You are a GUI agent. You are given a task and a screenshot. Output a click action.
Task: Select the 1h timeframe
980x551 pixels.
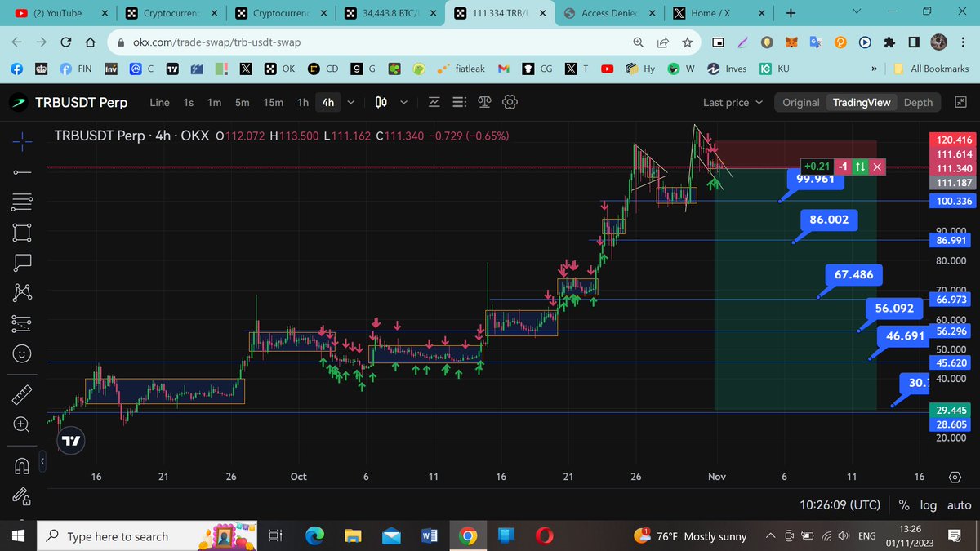coord(303,102)
